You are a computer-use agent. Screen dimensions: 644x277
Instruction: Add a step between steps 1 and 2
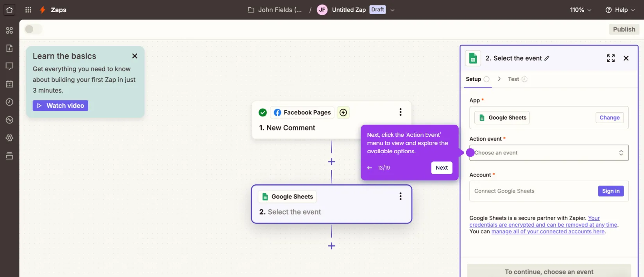(331, 162)
